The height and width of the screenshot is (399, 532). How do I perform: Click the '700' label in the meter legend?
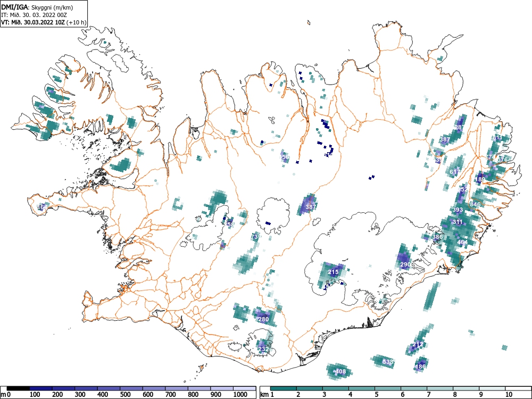pyautogui.click(x=171, y=394)
